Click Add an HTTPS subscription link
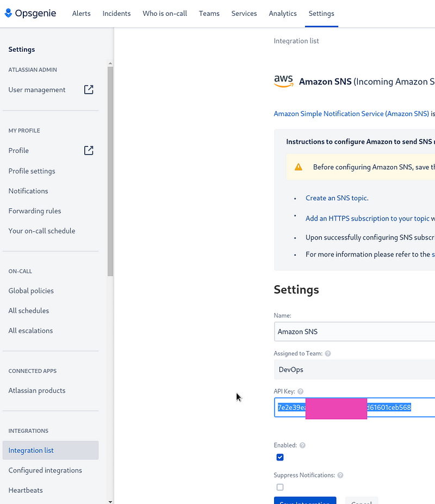The height and width of the screenshot is (504, 435). pos(367,219)
